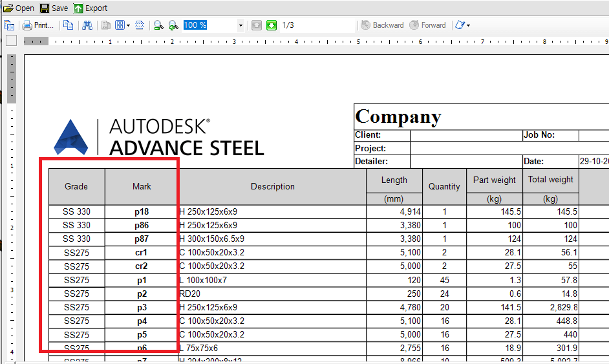Select the Date: label

533,161
